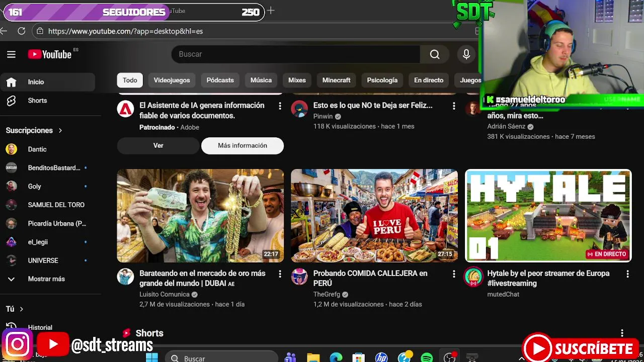Open options menu for Pinwin video
The width and height of the screenshot is (644, 362).
tap(454, 106)
